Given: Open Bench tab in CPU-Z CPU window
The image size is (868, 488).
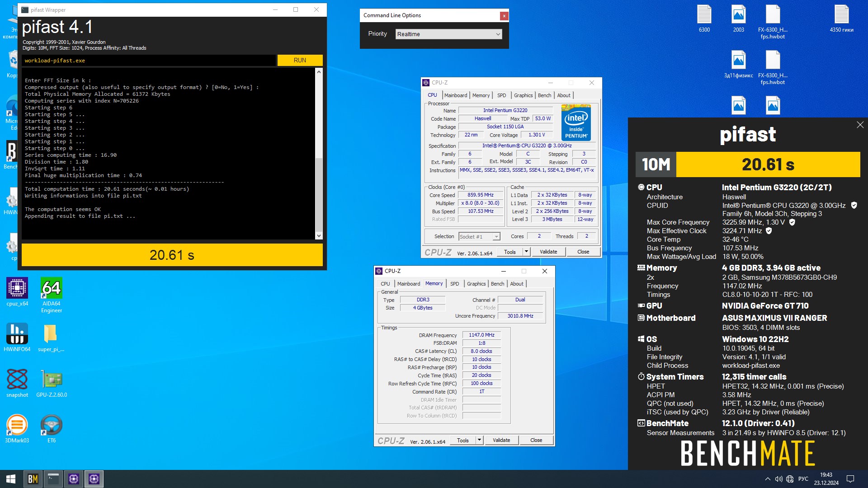Looking at the screenshot, I should pos(545,95).
